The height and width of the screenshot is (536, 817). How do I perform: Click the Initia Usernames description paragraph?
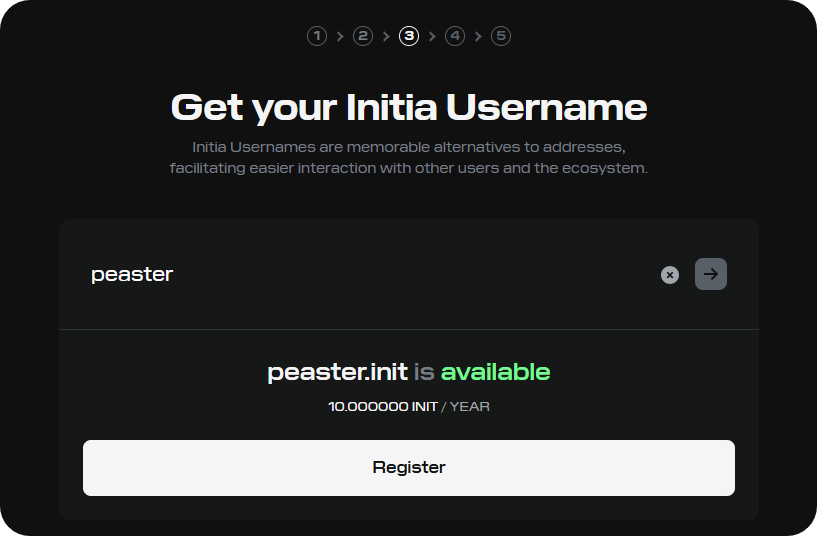coord(409,158)
